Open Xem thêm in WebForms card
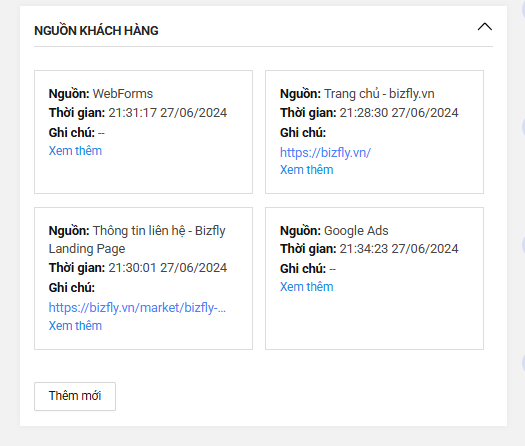The width and height of the screenshot is (525, 446). [75, 151]
